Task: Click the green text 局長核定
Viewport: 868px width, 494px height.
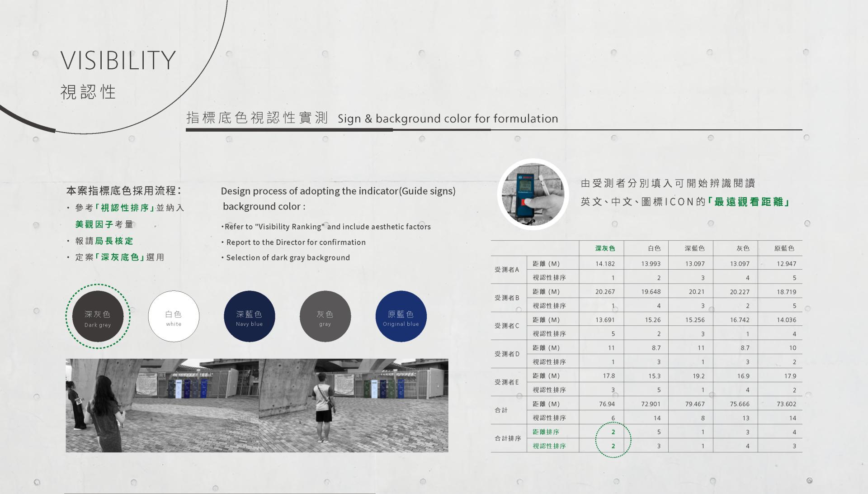Action: click(114, 241)
